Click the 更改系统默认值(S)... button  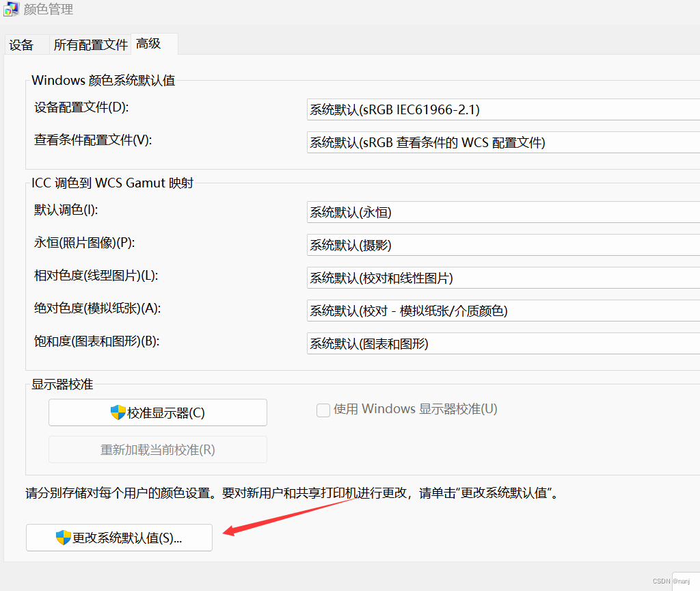[x=119, y=538]
